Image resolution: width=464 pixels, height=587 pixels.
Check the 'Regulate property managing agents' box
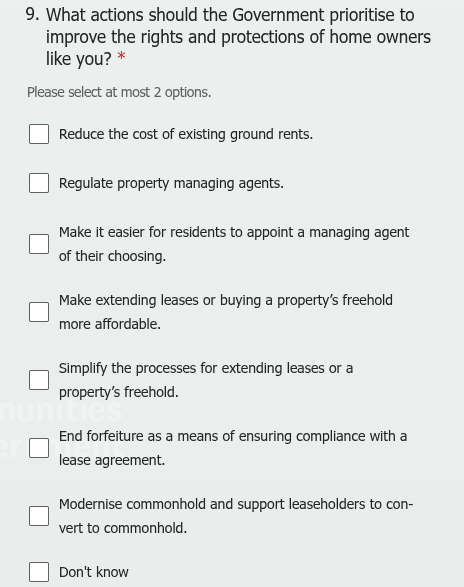tap(39, 183)
